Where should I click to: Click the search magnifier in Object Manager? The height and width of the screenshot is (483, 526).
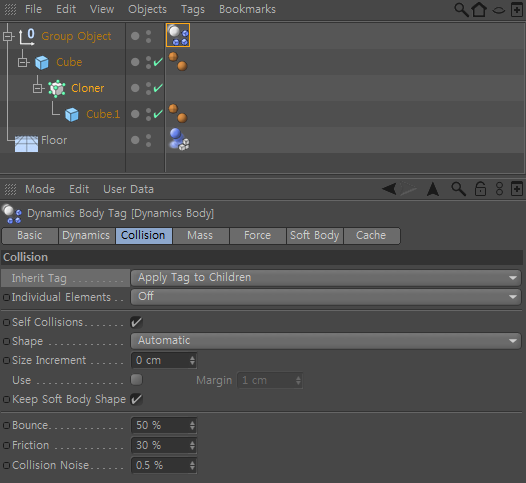(462, 10)
